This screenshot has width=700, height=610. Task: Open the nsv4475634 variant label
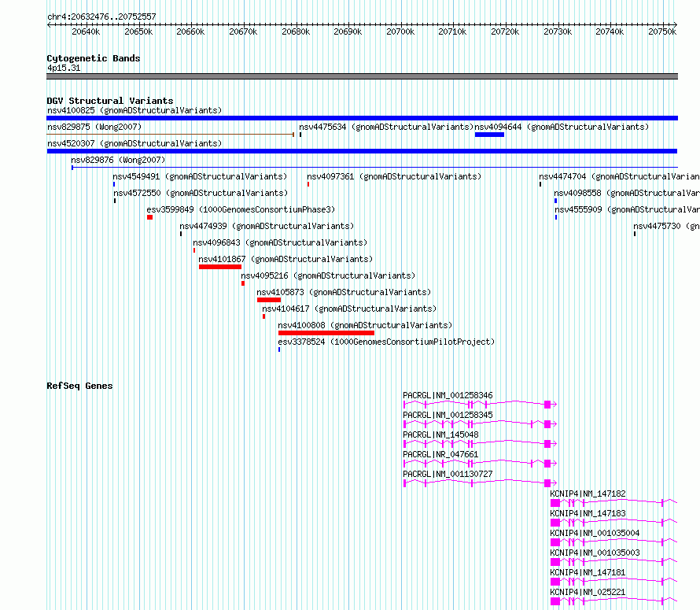[x=386, y=127]
